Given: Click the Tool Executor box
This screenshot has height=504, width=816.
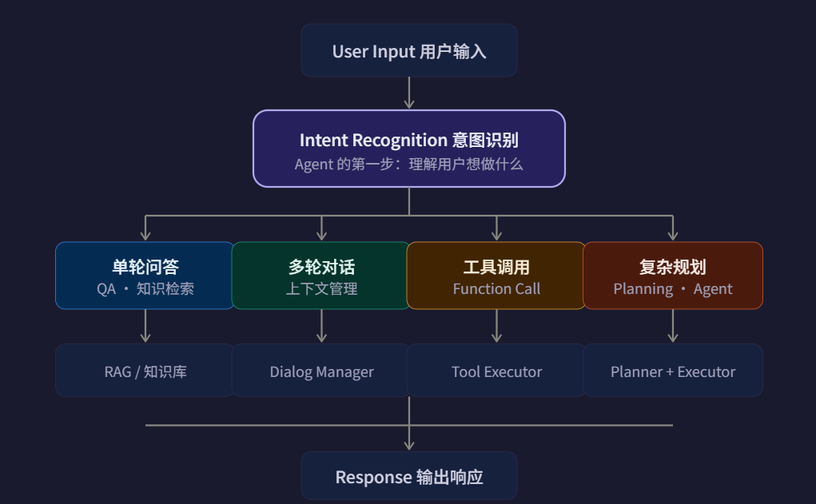Looking at the screenshot, I should (496, 371).
